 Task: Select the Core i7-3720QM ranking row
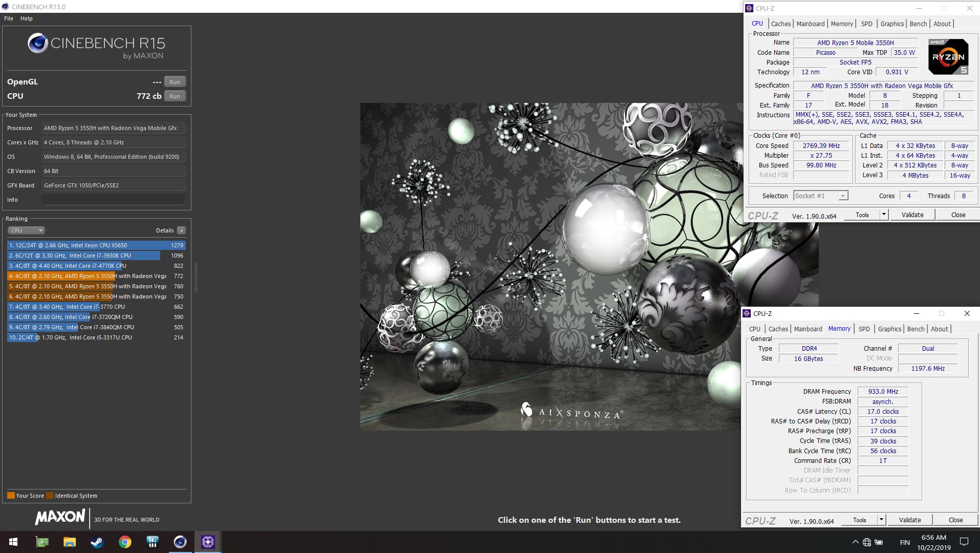96,317
